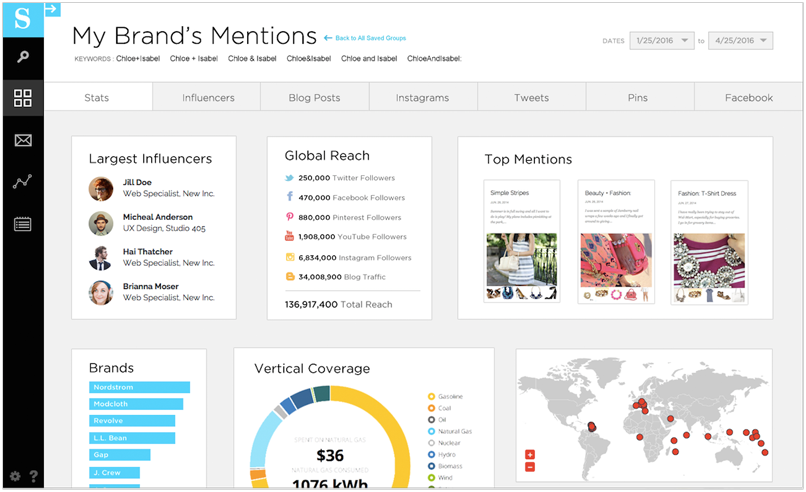Toggle the Nuclear legend marker
The width and height of the screenshot is (806, 492).
[431, 443]
